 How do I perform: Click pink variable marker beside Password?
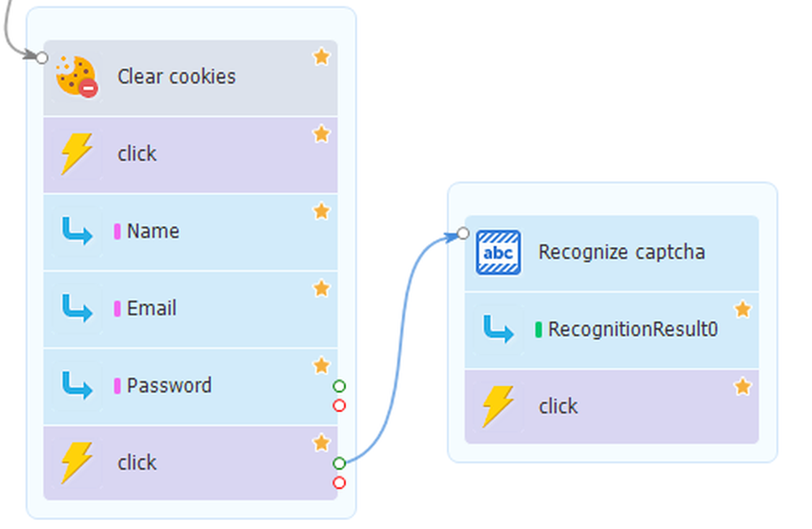tap(118, 385)
